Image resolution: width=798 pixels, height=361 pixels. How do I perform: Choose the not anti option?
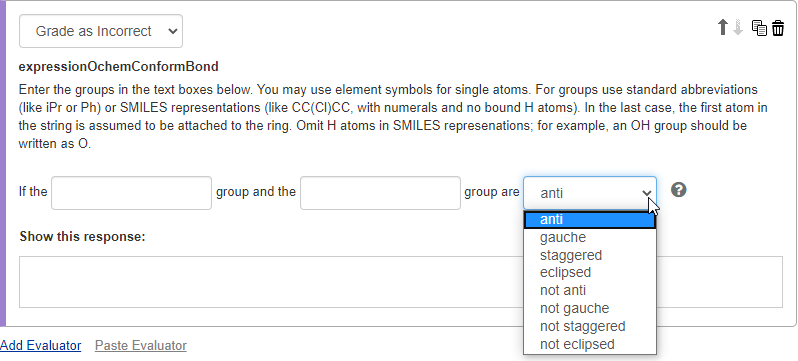[x=590, y=290]
